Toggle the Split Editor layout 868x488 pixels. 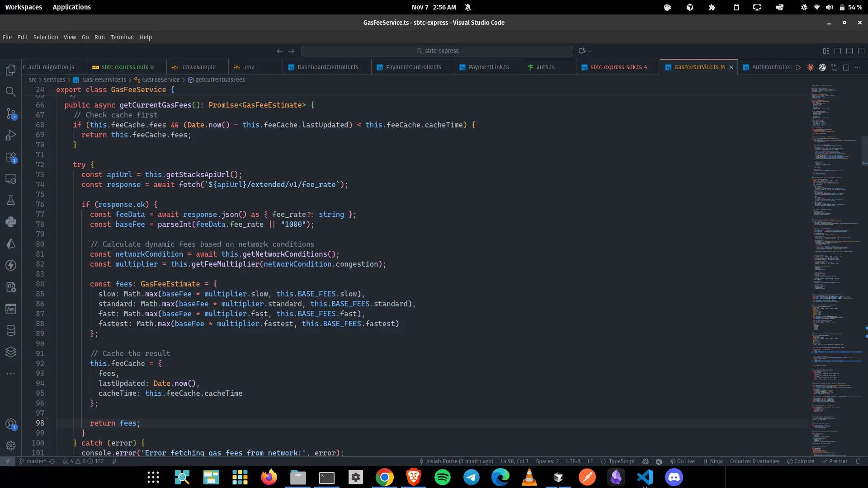[x=845, y=67]
